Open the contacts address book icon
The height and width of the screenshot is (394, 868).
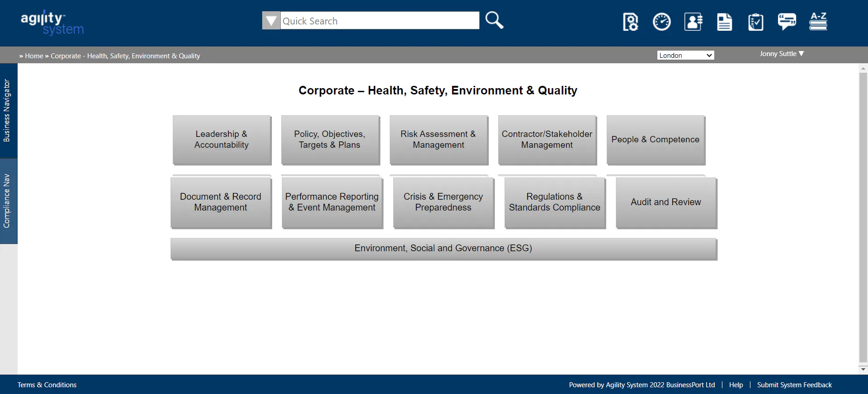point(693,22)
